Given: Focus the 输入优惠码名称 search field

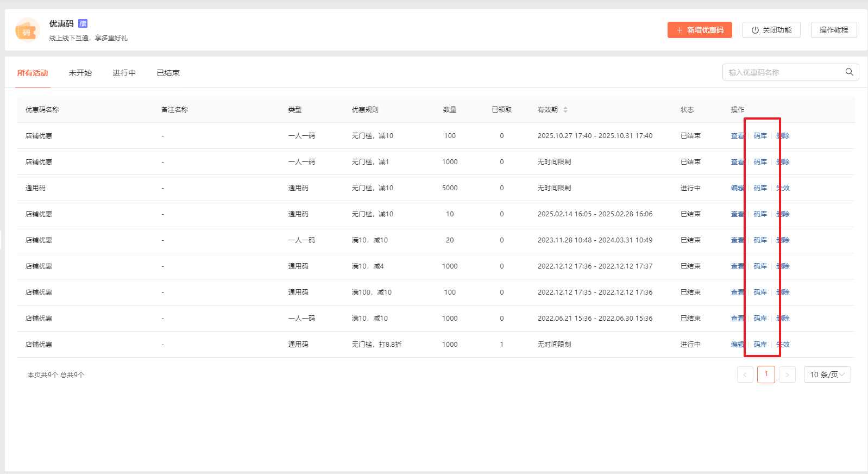Looking at the screenshot, I should pyautogui.click(x=782, y=72).
